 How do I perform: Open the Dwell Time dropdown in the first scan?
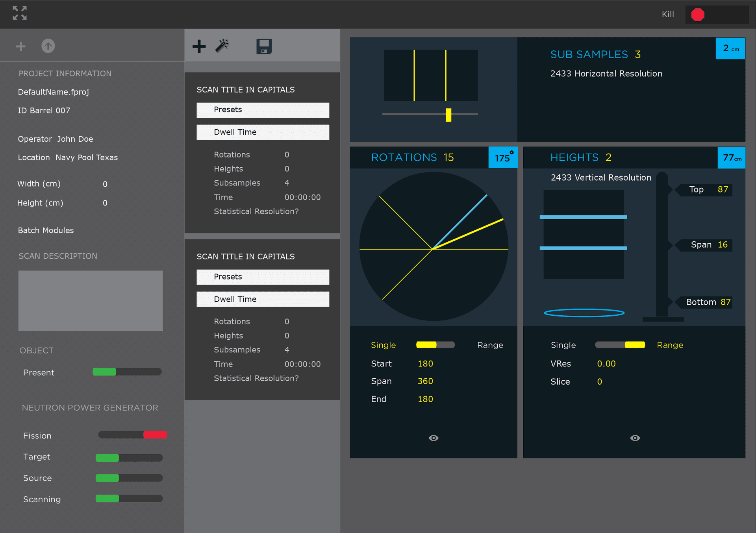point(263,132)
